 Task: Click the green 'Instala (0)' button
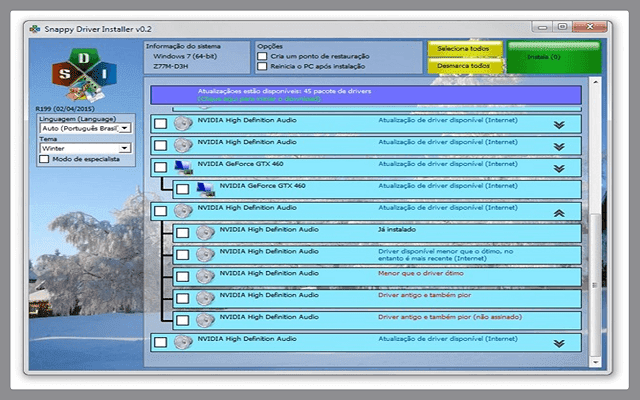pos(553,57)
